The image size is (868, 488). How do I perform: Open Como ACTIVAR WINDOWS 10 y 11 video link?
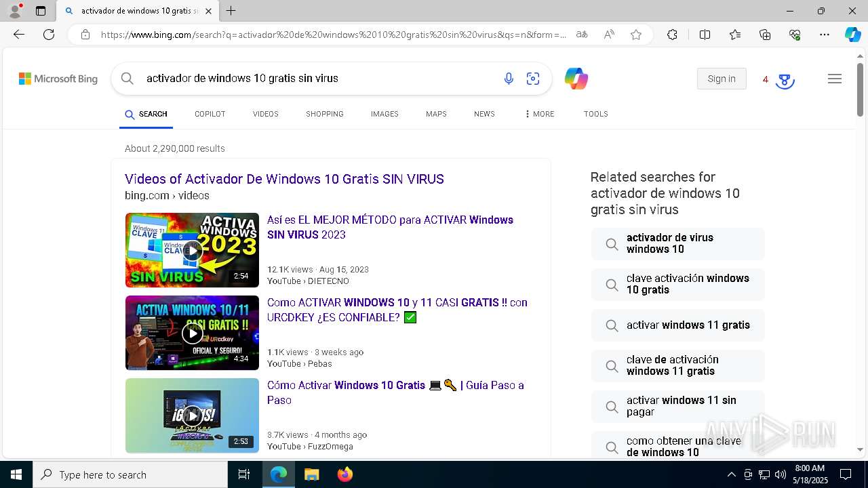pyautogui.click(x=397, y=310)
